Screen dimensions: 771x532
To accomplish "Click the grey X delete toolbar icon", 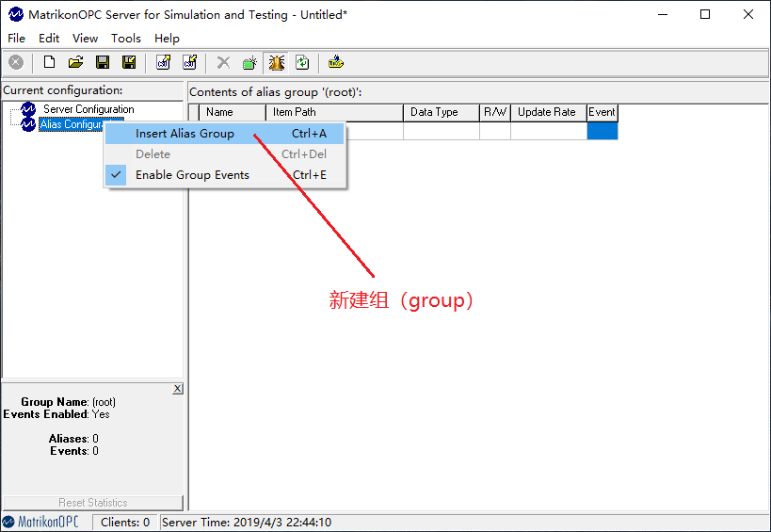I will pyautogui.click(x=224, y=62).
